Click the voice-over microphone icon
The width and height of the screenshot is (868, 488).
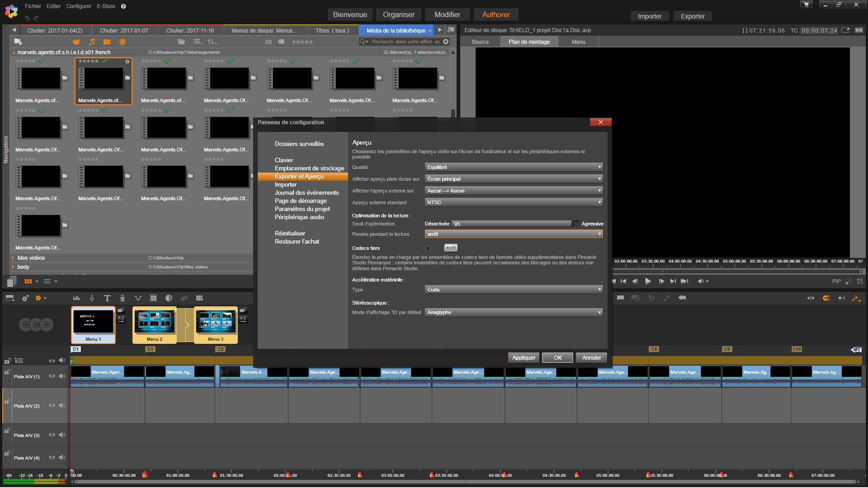123,298
